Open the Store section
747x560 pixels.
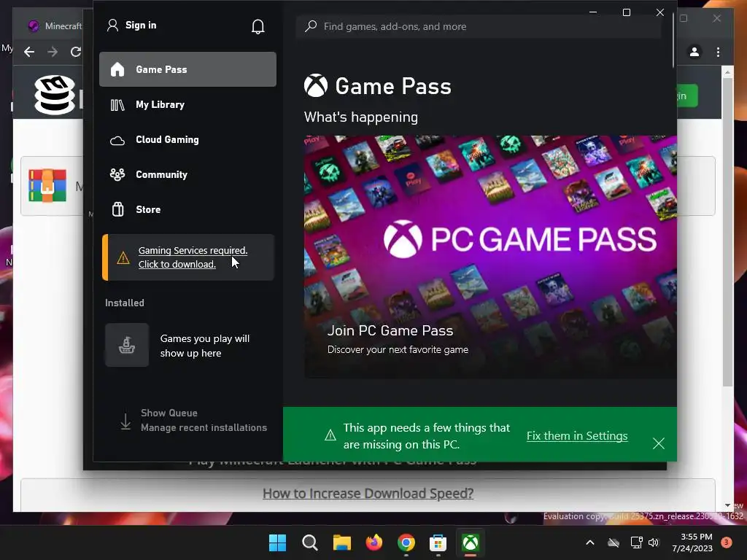187,209
